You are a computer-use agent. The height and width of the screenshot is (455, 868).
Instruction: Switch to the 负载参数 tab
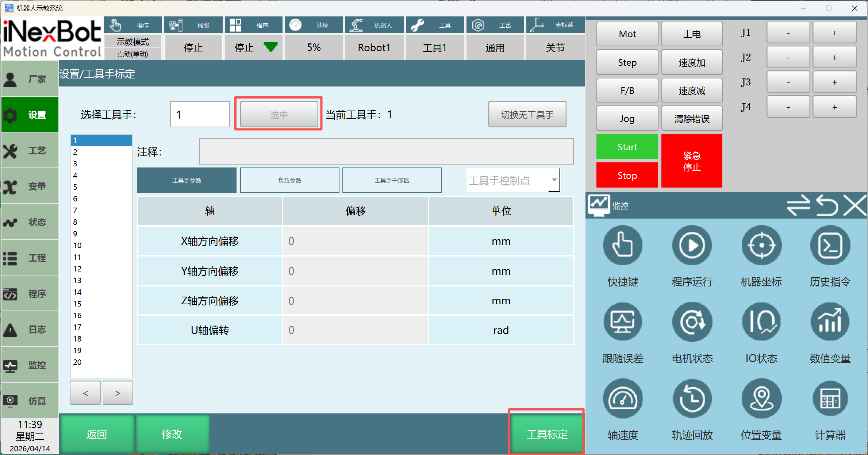[x=289, y=180]
